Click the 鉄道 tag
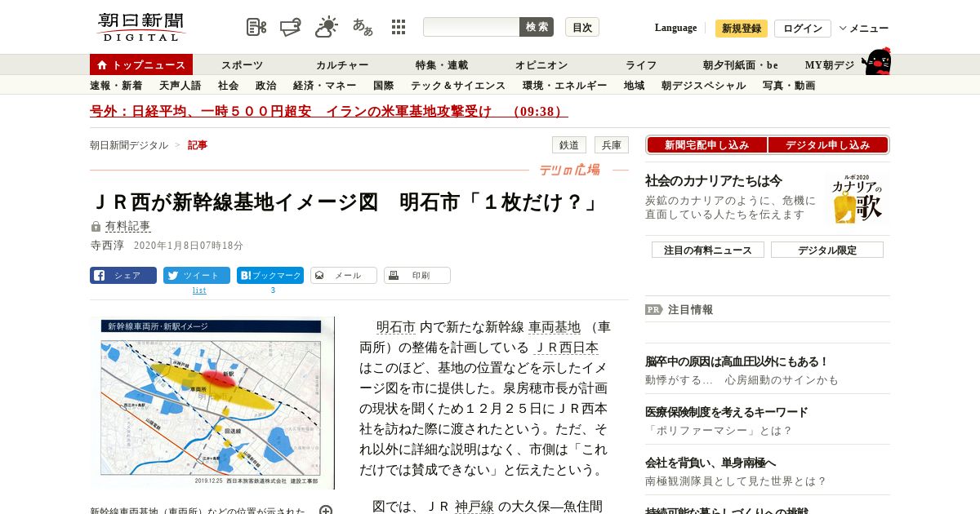 tap(569, 145)
